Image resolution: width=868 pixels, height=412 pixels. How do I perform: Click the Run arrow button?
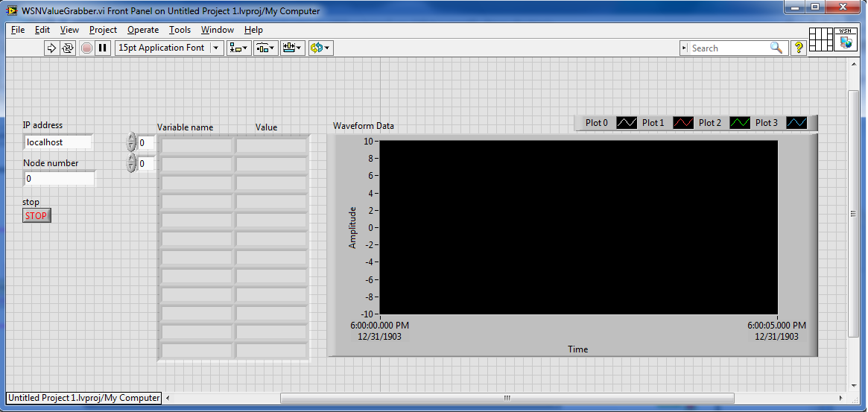(x=51, y=48)
